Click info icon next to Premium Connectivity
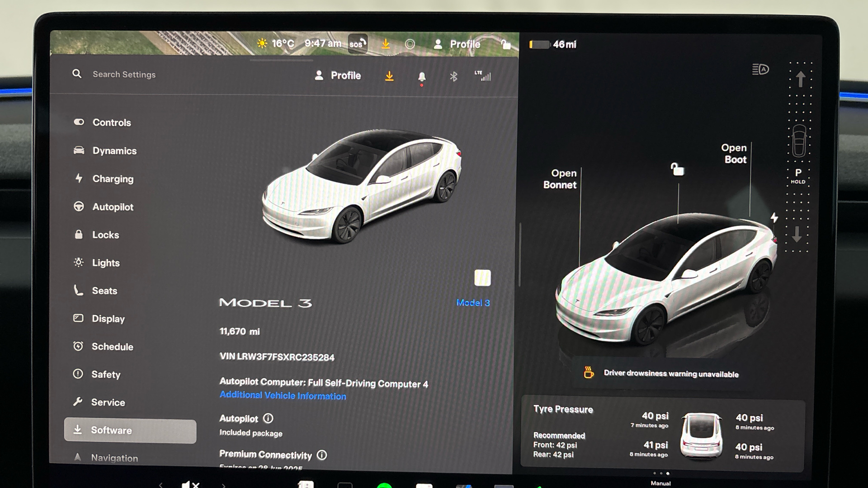This screenshot has height=488, width=868. click(x=322, y=455)
